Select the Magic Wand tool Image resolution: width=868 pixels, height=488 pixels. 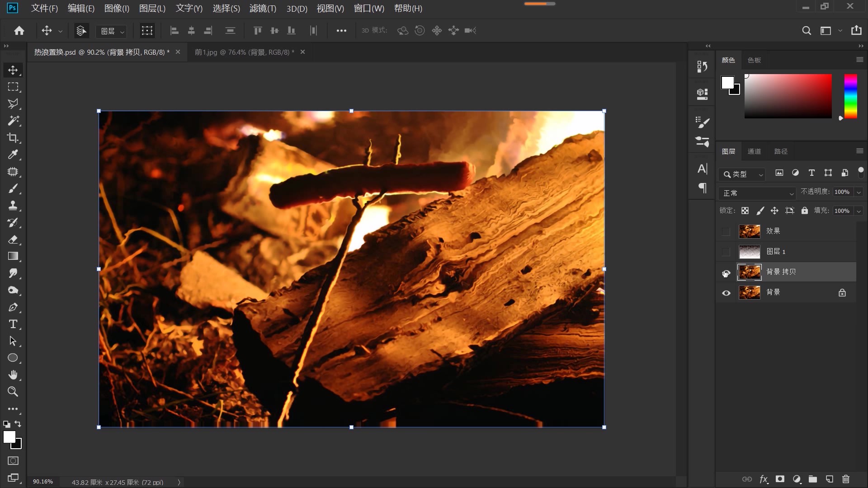tap(13, 121)
